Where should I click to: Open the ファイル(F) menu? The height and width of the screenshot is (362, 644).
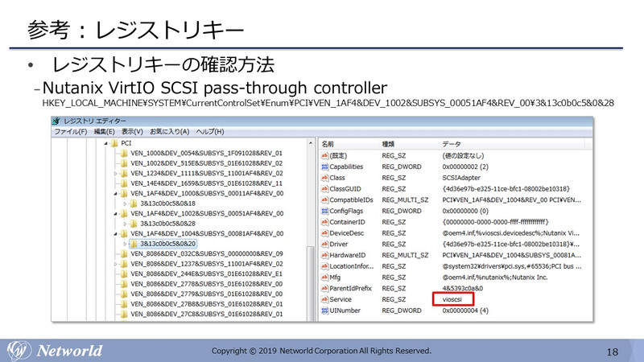point(71,132)
